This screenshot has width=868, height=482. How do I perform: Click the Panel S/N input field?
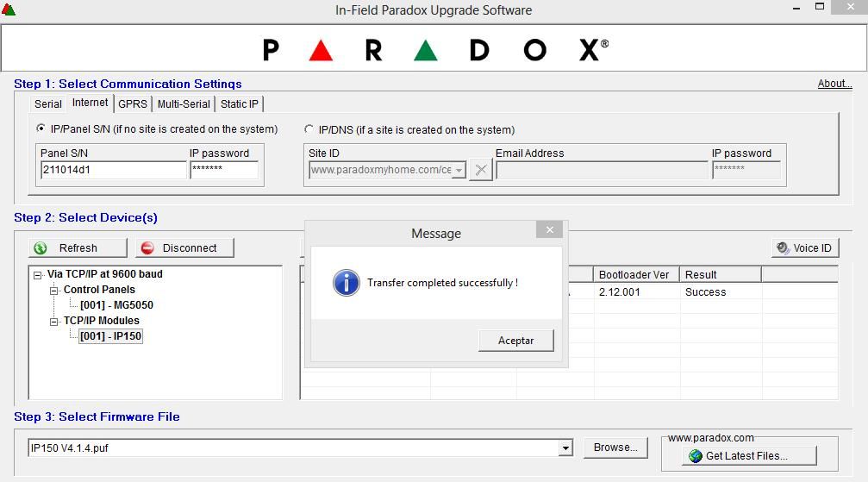[114, 170]
